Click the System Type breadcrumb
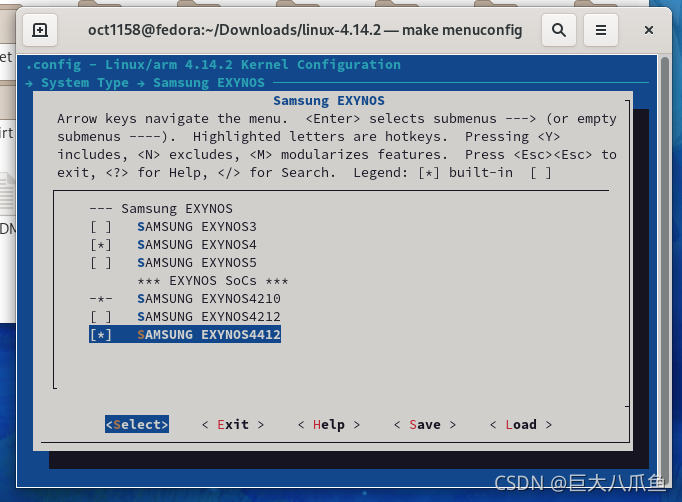 (x=85, y=83)
